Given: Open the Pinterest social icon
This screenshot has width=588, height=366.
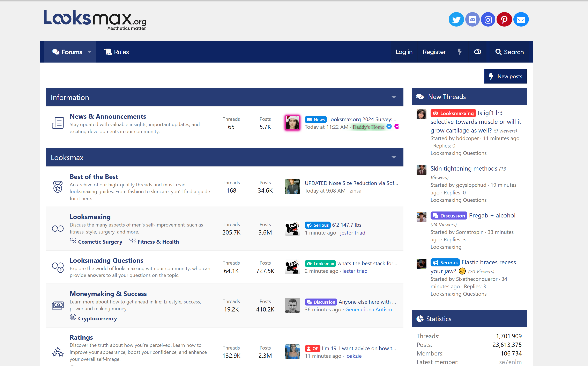Looking at the screenshot, I should 504,19.
